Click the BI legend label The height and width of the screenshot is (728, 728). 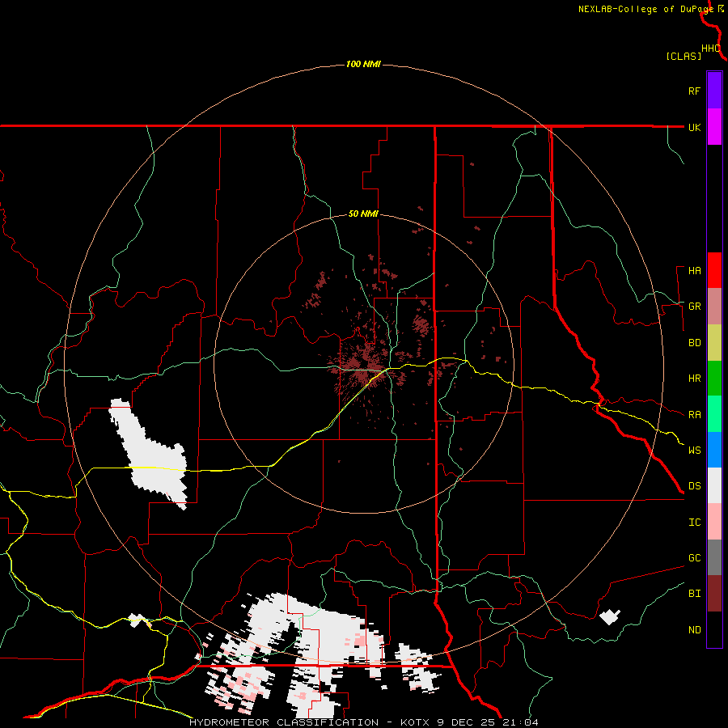pyautogui.click(x=694, y=594)
